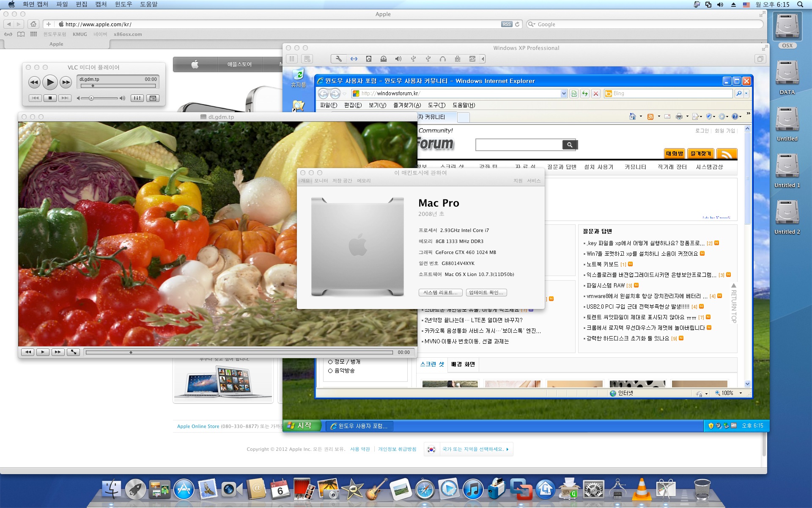Expand IE home button dropdown arrow

click(x=641, y=116)
